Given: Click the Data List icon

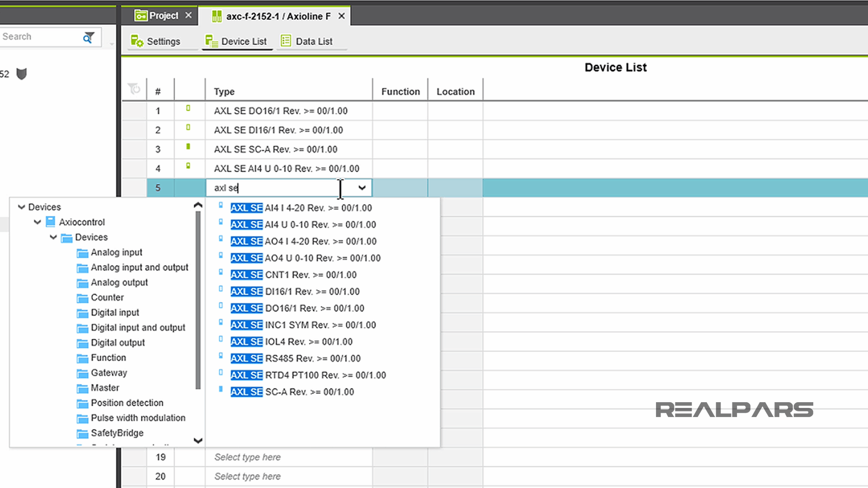Looking at the screenshot, I should click(x=285, y=40).
